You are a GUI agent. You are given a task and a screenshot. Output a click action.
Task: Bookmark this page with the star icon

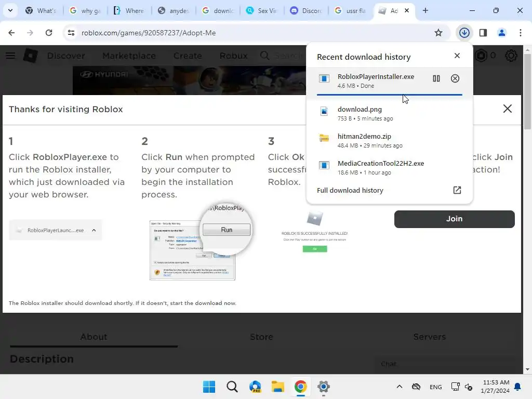point(438,33)
